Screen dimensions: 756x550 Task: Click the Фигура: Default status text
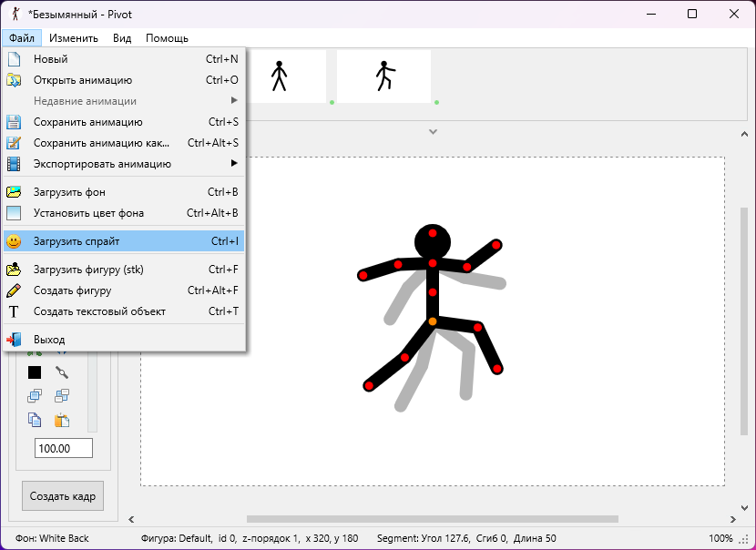(x=177, y=538)
